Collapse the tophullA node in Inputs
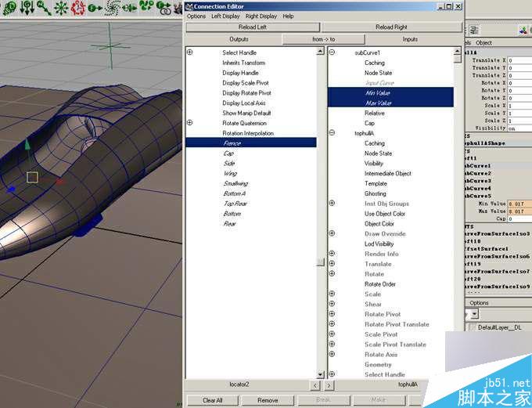The width and height of the screenshot is (532, 408). (332, 133)
